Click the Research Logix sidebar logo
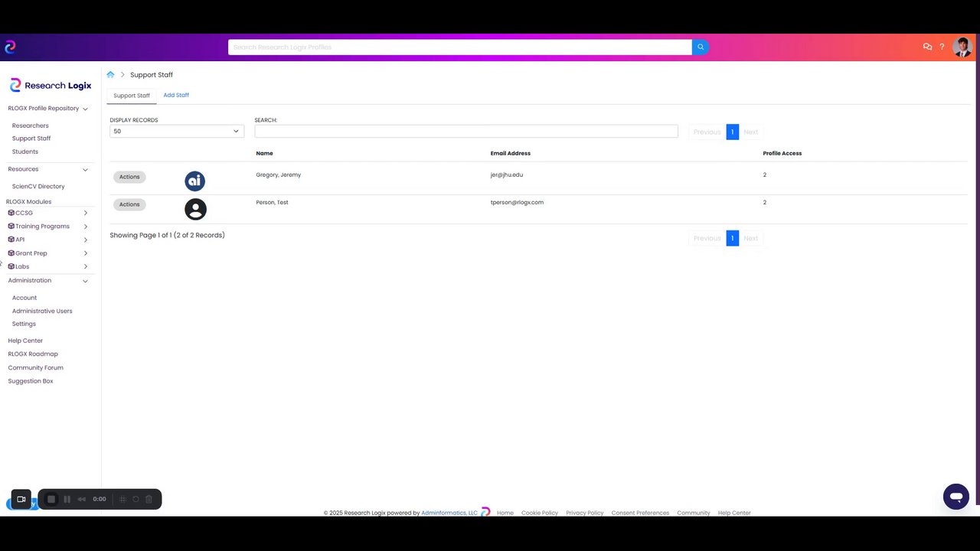Viewport: 980px width, 551px height. click(51, 85)
